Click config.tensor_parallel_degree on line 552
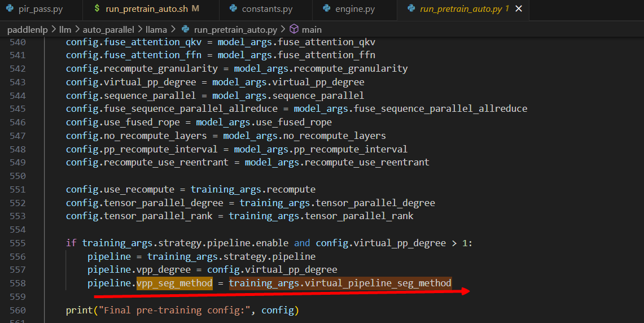This screenshot has width=644, height=323. click(144, 203)
